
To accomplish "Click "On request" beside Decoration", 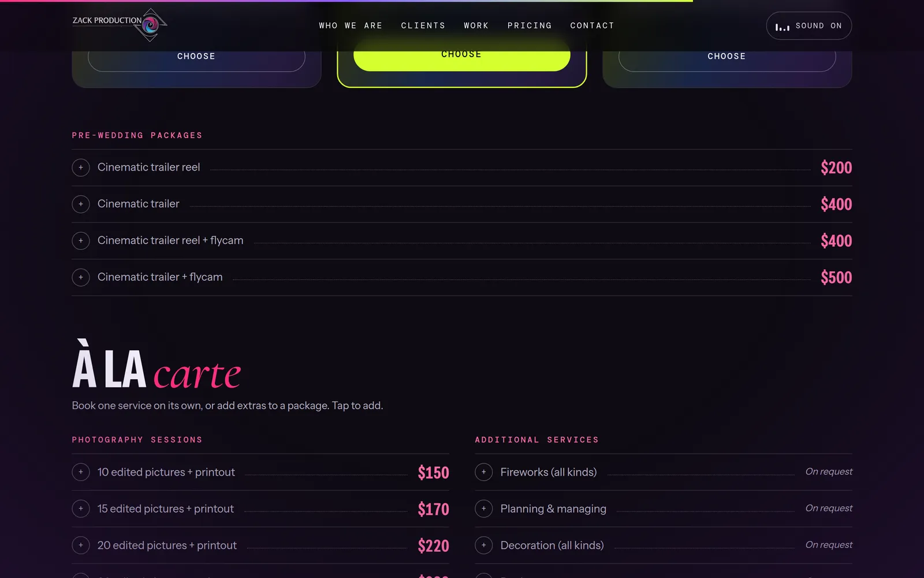I will 829,544.
